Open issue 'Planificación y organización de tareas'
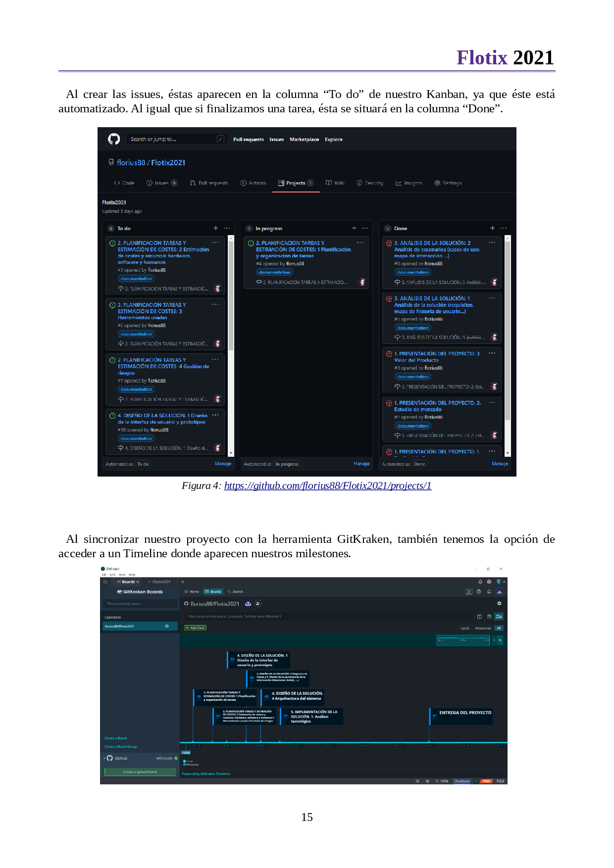The width and height of the screenshot is (614, 868). pyautogui.click(x=303, y=249)
